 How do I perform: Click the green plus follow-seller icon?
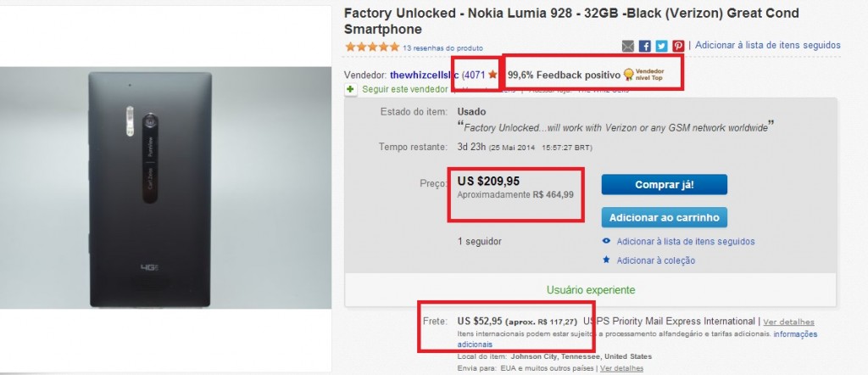(350, 89)
